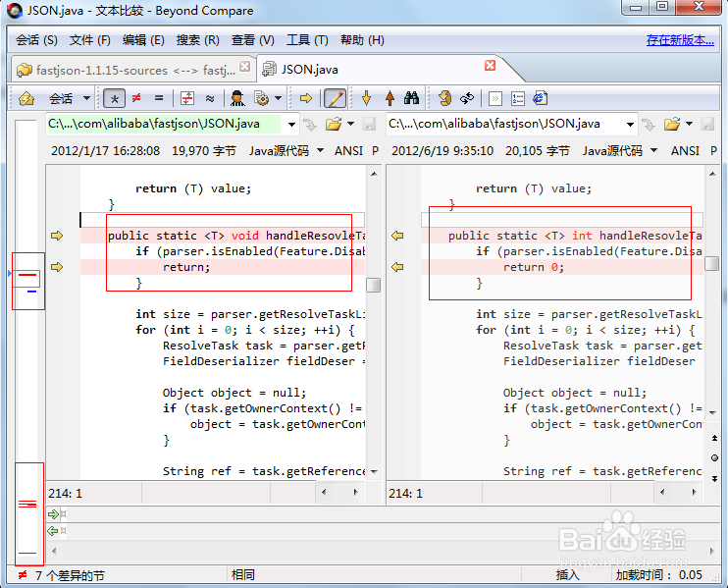Open the 帮助 (H) menu

tap(362, 40)
